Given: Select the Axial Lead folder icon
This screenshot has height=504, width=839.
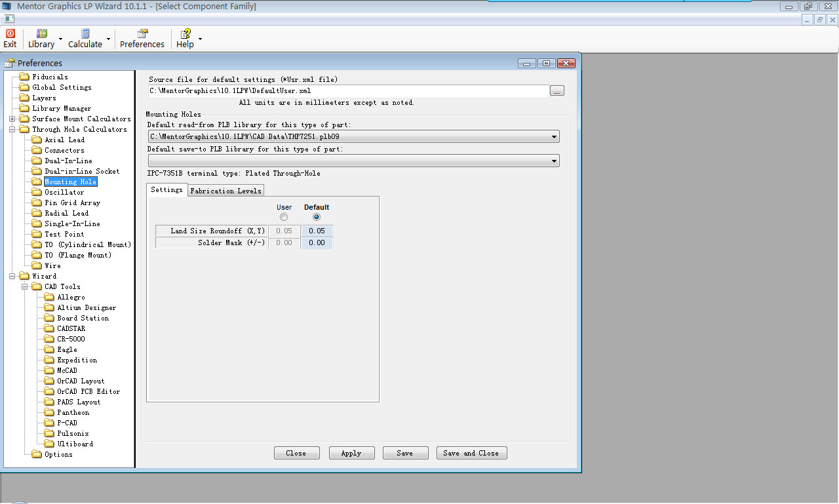Looking at the screenshot, I should pyautogui.click(x=37, y=140).
